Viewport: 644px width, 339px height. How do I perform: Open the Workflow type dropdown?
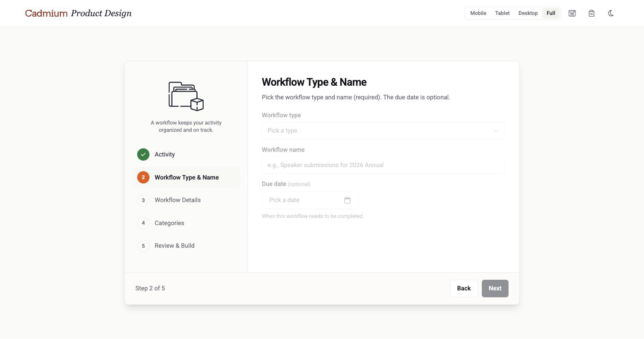(383, 130)
